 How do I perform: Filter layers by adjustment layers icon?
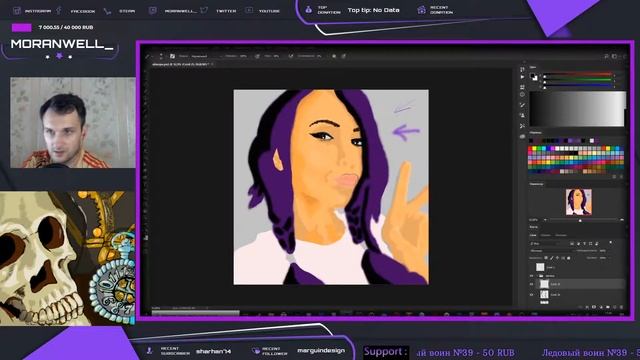click(x=578, y=244)
